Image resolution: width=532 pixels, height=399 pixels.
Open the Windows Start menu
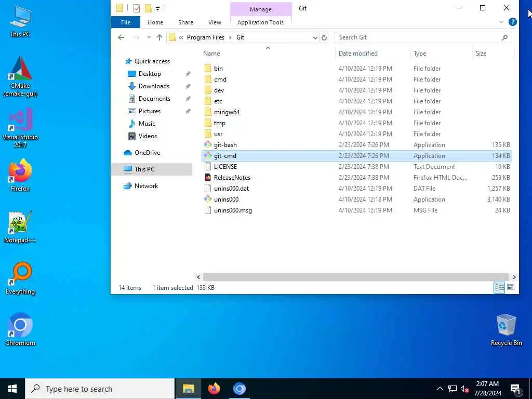click(12, 389)
